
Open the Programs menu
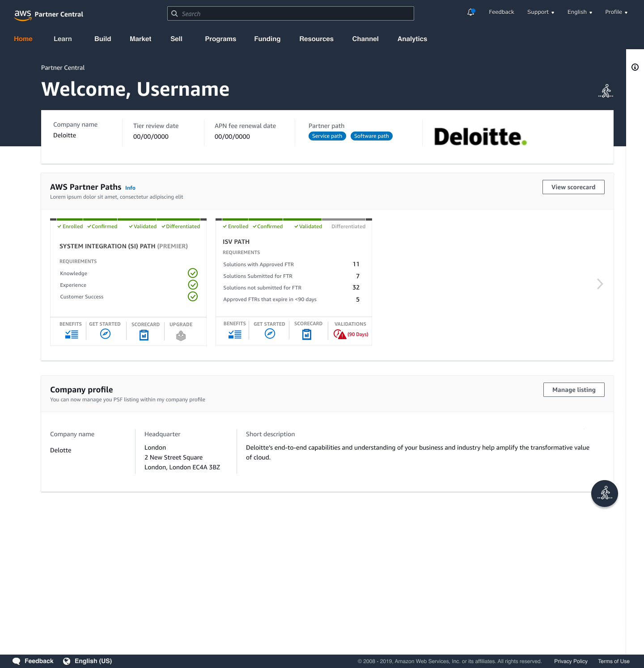(x=220, y=39)
